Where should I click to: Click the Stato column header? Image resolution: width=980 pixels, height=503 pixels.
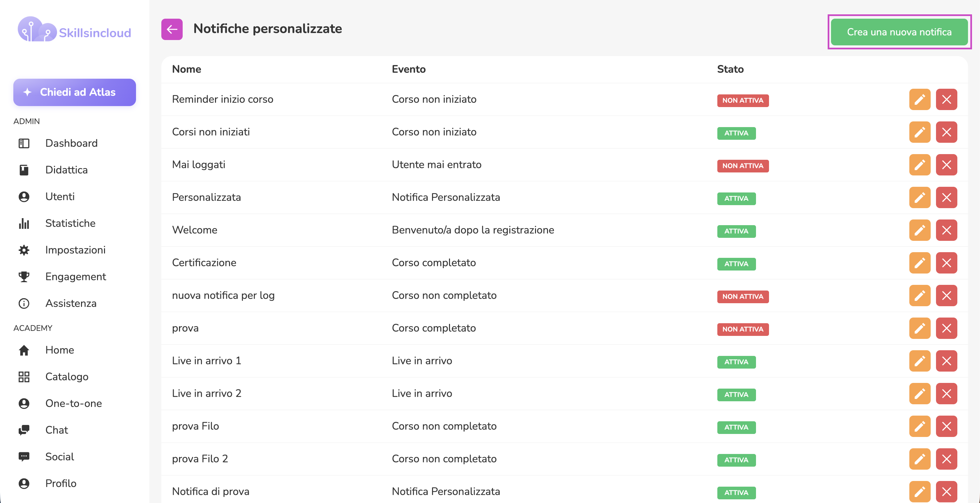coord(730,69)
